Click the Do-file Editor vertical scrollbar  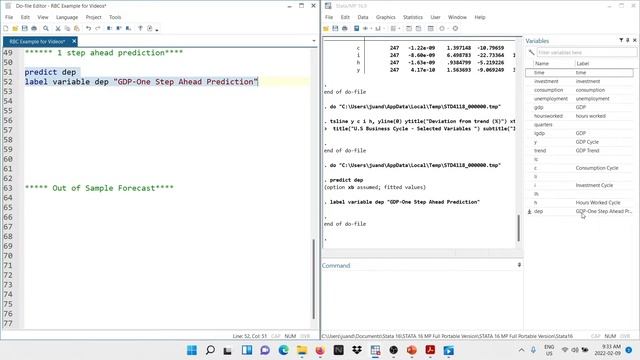tap(313, 279)
